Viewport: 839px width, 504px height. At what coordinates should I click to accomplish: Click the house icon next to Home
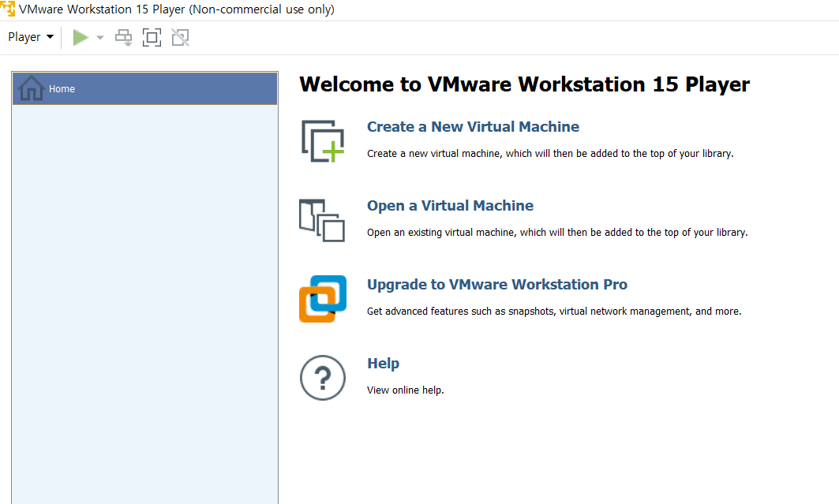point(31,88)
